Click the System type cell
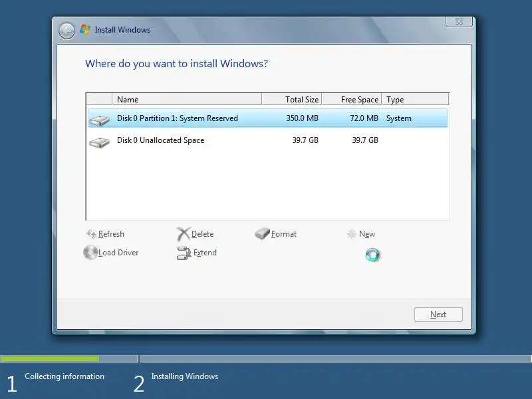This screenshot has height=399, width=532. click(x=398, y=118)
